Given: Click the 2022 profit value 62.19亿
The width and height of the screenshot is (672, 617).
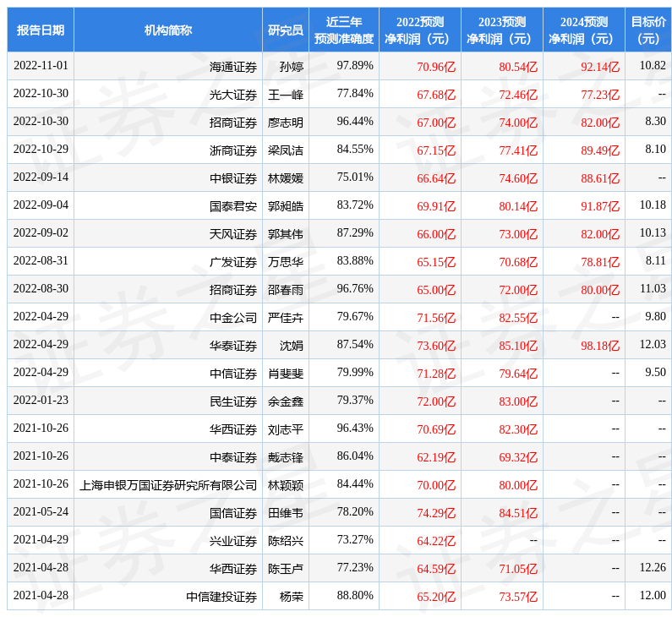Looking at the screenshot, I should 436,457.
